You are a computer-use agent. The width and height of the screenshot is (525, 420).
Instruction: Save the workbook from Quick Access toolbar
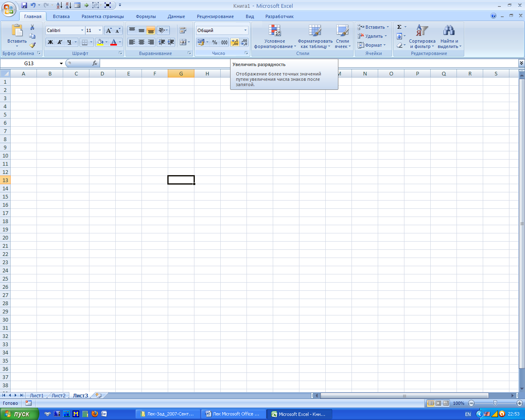pyautogui.click(x=24, y=5)
